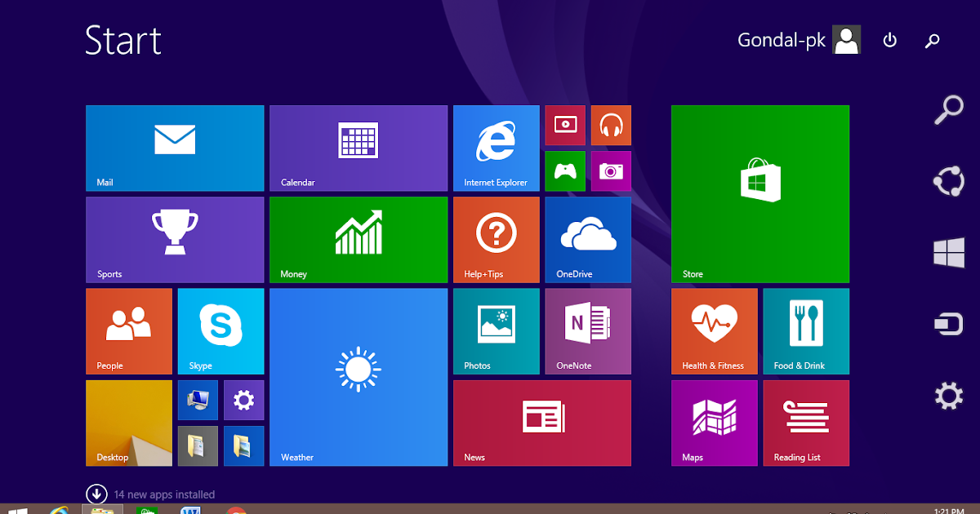Click the Power button near the user name
This screenshot has height=514, width=980.
(x=890, y=40)
